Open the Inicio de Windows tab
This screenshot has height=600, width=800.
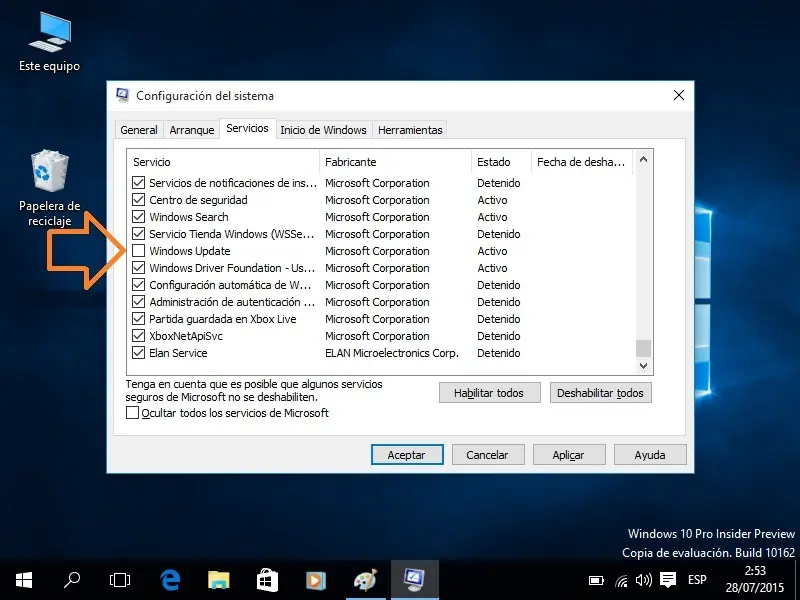[323, 130]
